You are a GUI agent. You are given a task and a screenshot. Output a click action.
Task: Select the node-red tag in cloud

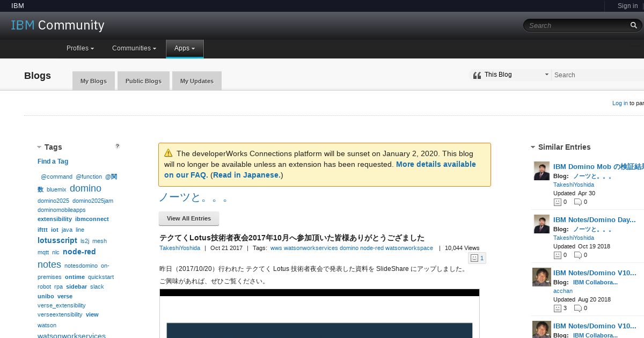coord(79,252)
